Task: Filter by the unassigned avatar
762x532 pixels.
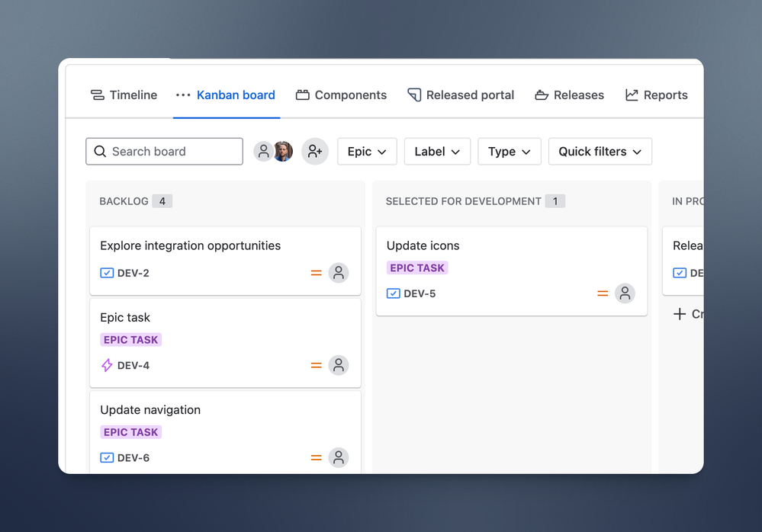Action: click(x=263, y=152)
